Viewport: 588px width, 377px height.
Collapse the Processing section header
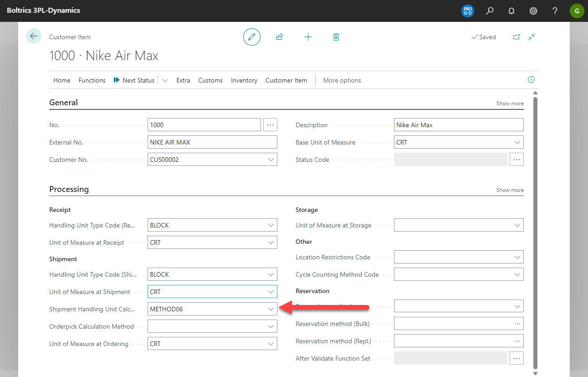click(69, 189)
